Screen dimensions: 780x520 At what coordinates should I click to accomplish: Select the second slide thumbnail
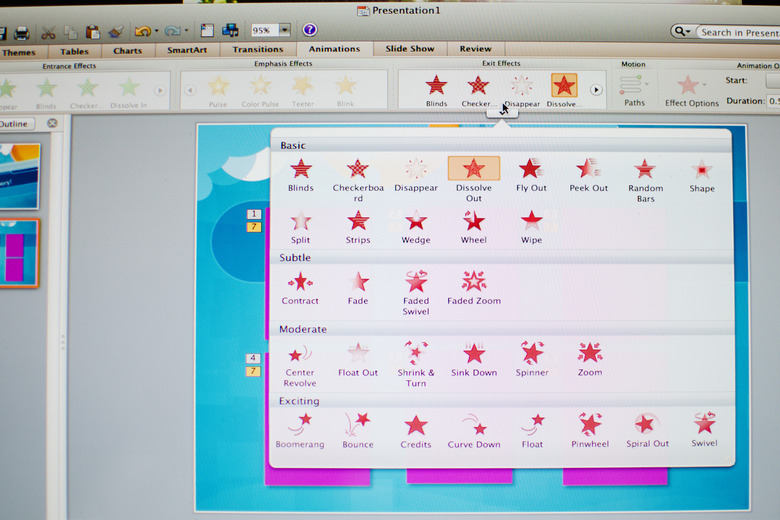click(20, 253)
